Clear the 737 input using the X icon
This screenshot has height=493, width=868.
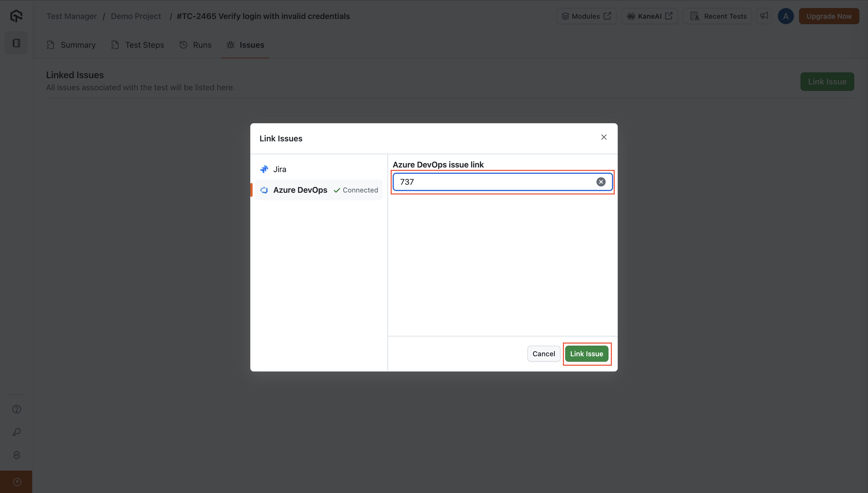(x=600, y=182)
